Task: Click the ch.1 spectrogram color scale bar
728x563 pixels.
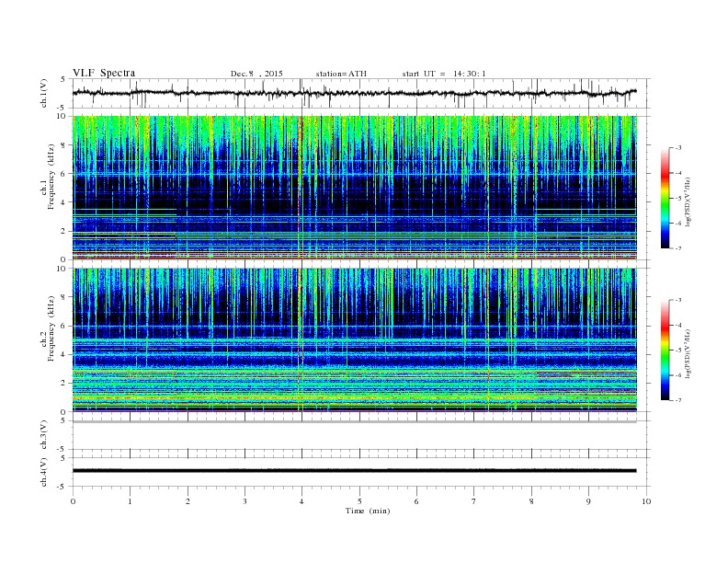Action: [x=665, y=198]
